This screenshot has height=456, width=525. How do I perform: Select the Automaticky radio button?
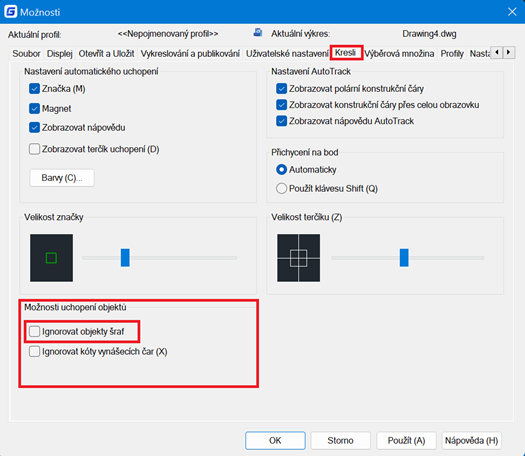(x=281, y=169)
